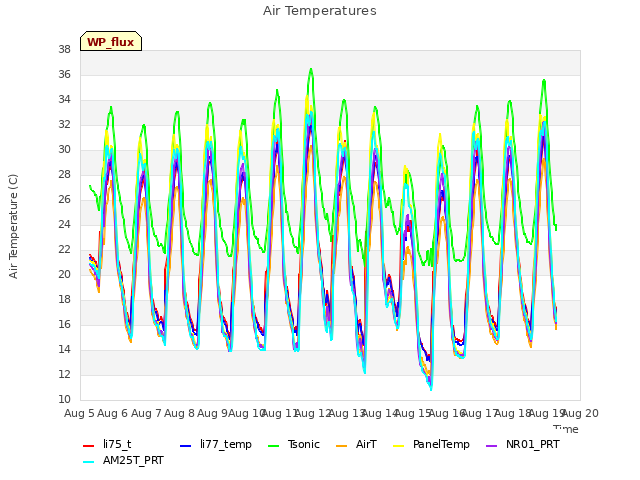Click the 10 y-axis tick label
This screenshot has height=480, width=640.
coord(64,399)
